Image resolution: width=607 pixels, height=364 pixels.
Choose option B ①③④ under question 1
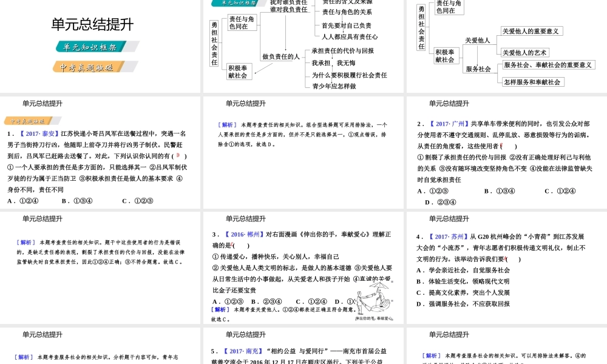coord(77,201)
